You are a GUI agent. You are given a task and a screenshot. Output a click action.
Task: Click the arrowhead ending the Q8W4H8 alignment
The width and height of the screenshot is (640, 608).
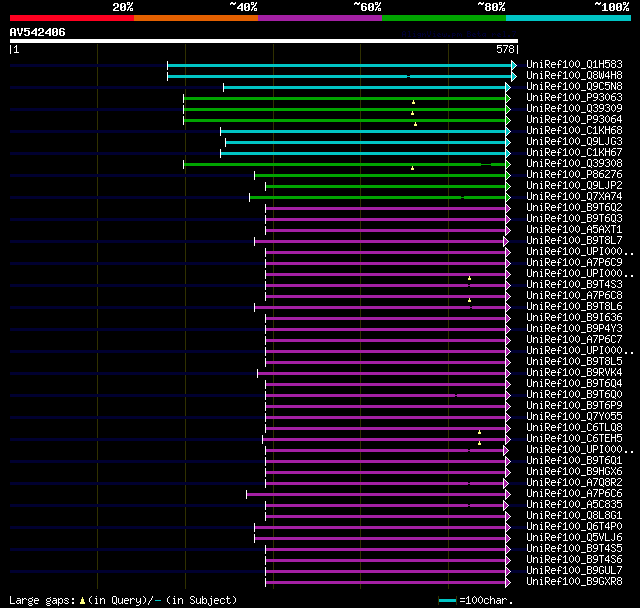(514, 76)
